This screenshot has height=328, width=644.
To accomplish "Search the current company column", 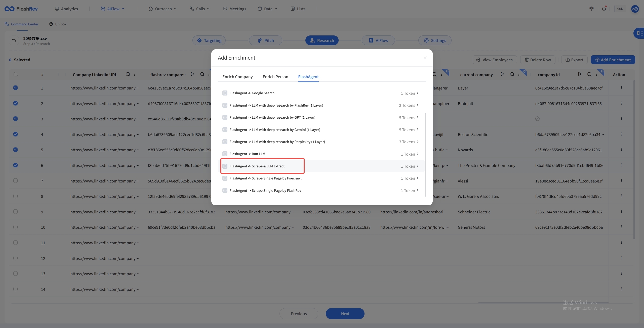I will click(x=512, y=74).
